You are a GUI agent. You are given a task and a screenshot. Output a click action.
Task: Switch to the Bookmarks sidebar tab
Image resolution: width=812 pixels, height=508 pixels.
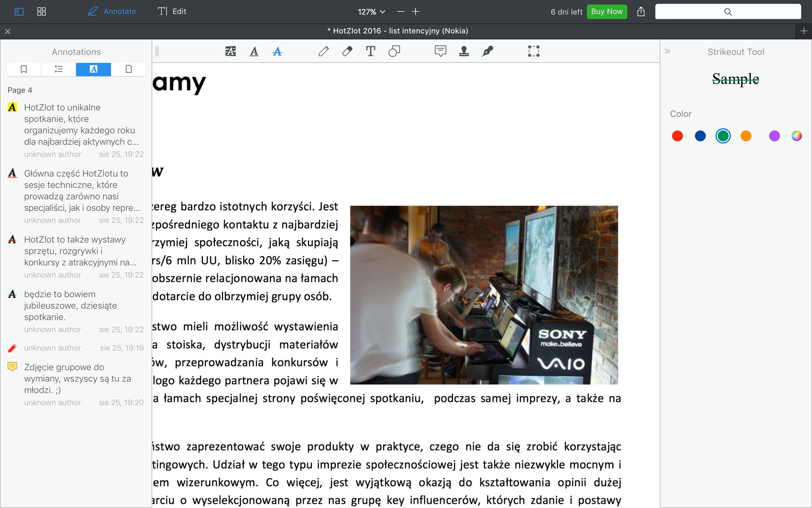[x=24, y=69]
